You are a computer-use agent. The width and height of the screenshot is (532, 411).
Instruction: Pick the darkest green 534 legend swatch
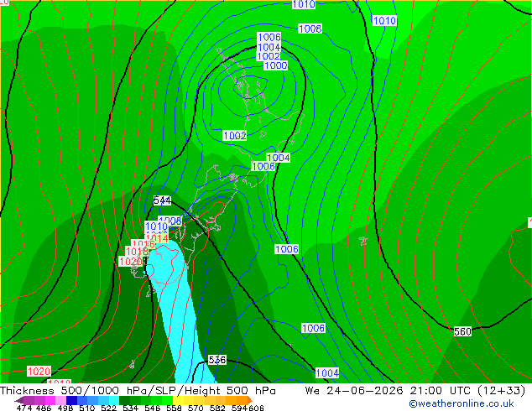pos(125,400)
